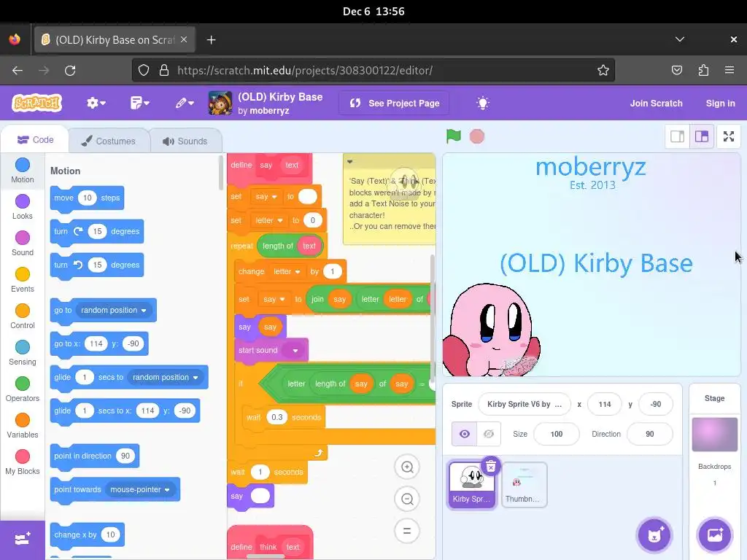
Task: Select the Stage backdrop thumbnail
Action: pyautogui.click(x=714, y=435)
